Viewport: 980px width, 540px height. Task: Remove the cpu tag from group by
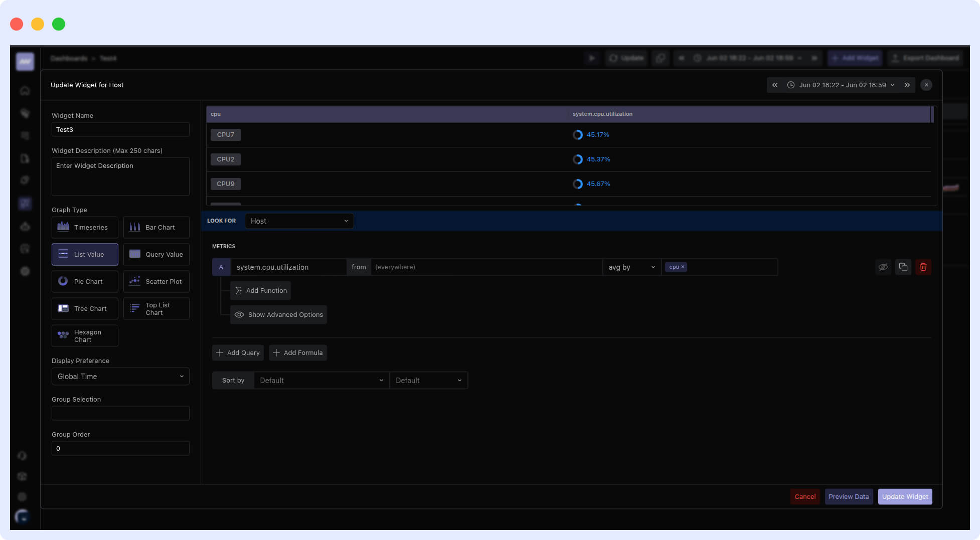pyautogui.click(x=683, y=267)
